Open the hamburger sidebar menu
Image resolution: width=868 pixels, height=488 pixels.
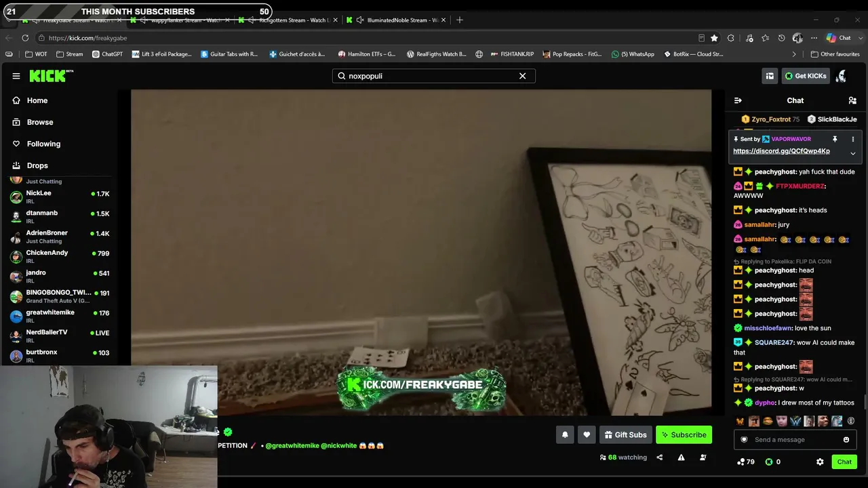coord(16,76)
